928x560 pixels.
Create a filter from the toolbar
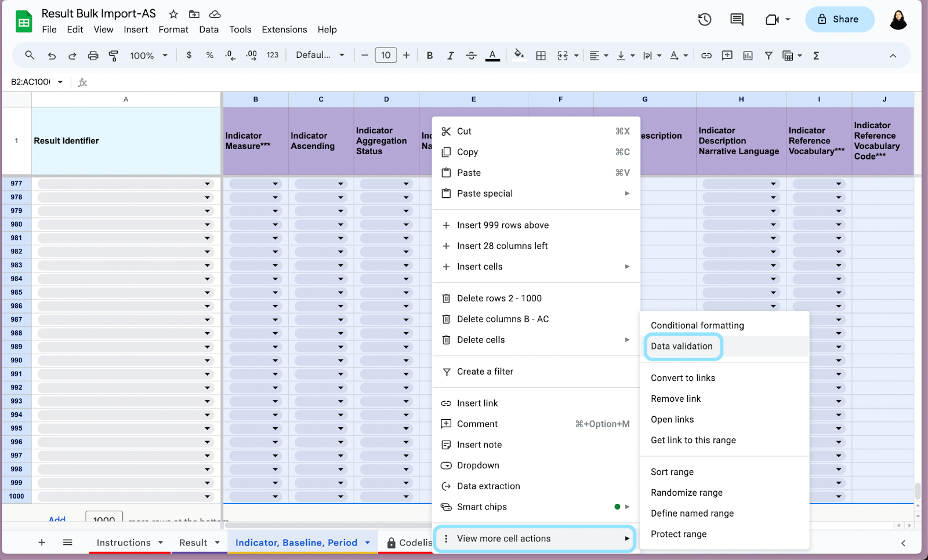(768, 55)
